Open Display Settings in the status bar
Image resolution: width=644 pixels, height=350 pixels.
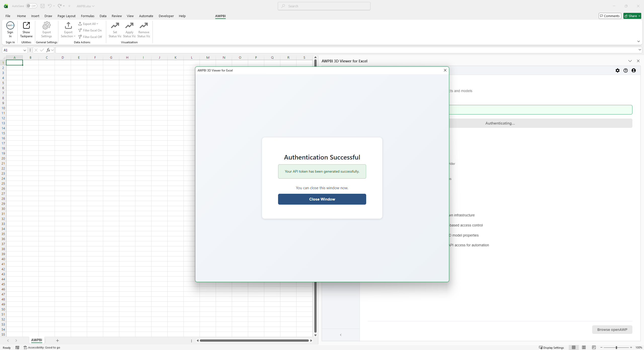point(551,347)
